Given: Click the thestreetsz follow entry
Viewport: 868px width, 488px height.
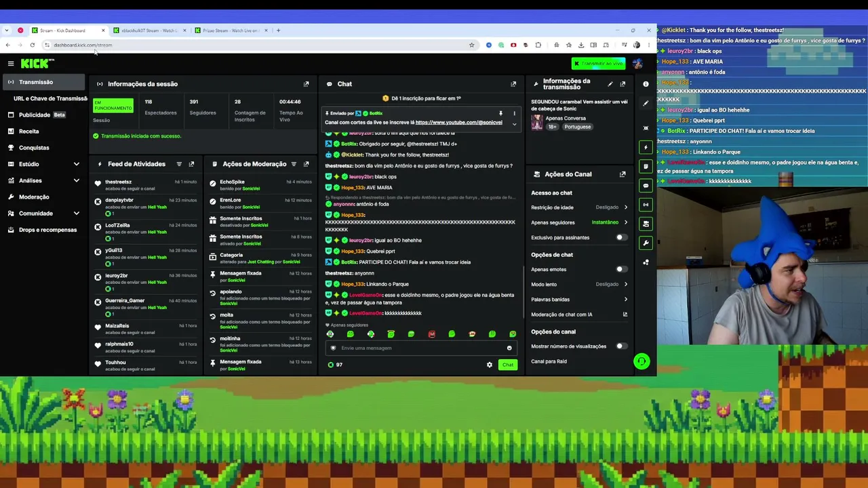Looking at the screenshot, I should pyautogui.click(x=146, y=185).
